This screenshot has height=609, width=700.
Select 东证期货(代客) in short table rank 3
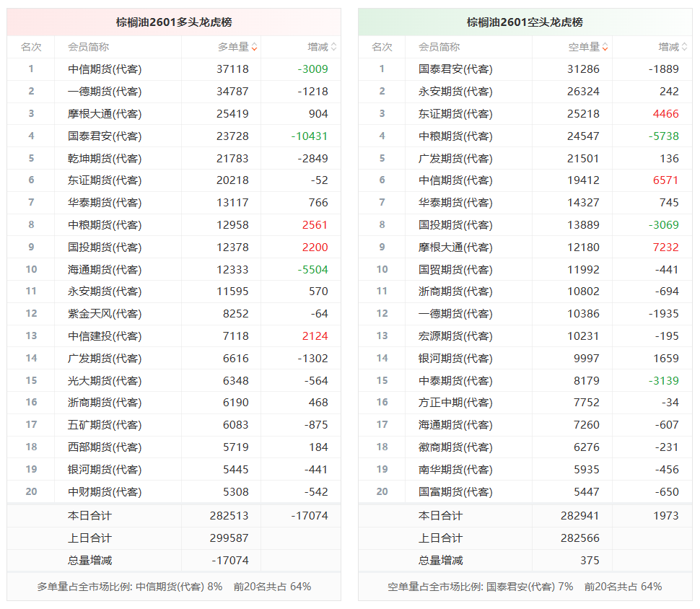coord(456,114)
